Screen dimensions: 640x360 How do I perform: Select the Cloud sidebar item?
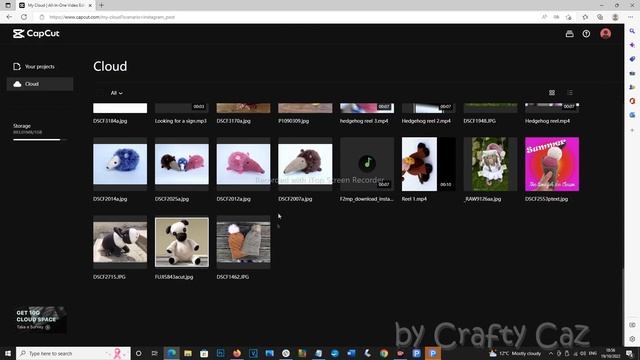[x=40, y=84]
